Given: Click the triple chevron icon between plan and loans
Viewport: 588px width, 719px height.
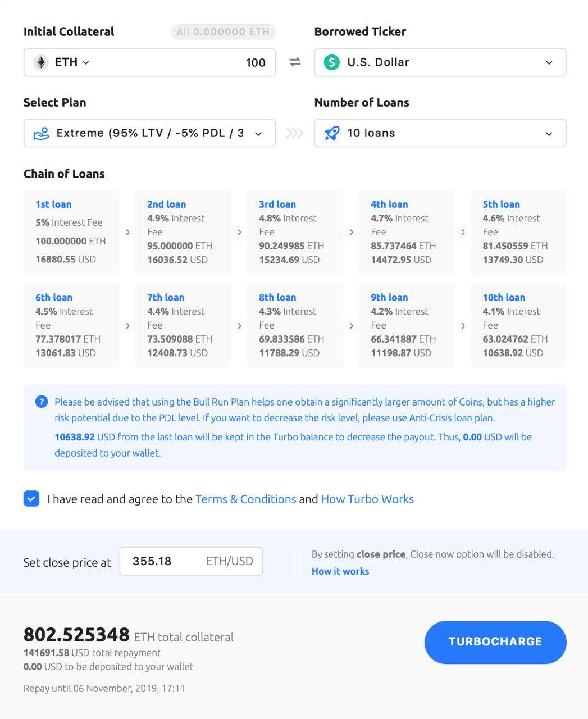Looking at the screenshot, I should 295,133.
